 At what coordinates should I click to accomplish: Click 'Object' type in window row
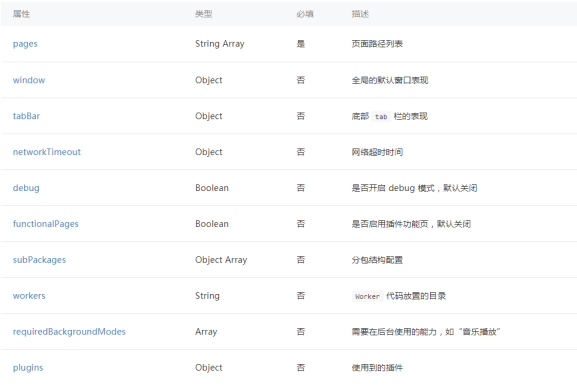pyautogui.click(x=209, y=80)
